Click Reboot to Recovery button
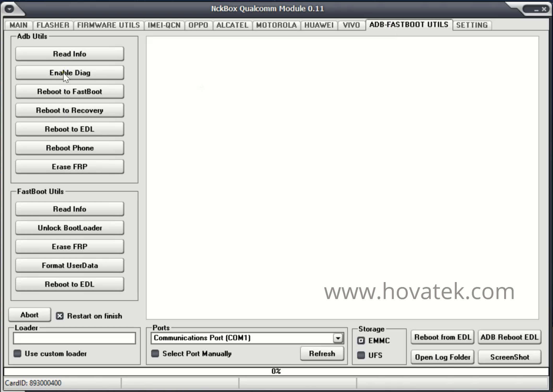The height and width of the screenshot is (392, 553). (70, 110)
